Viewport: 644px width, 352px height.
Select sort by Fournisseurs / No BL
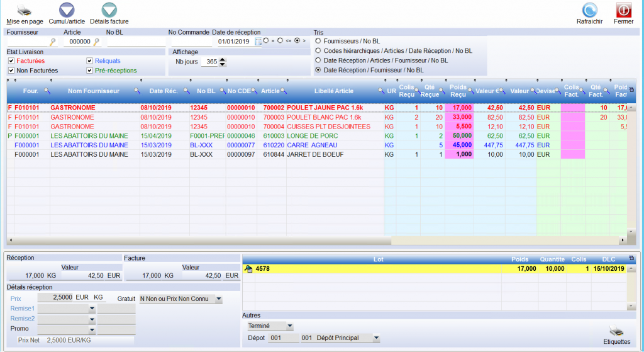click(x=318, y=41)
